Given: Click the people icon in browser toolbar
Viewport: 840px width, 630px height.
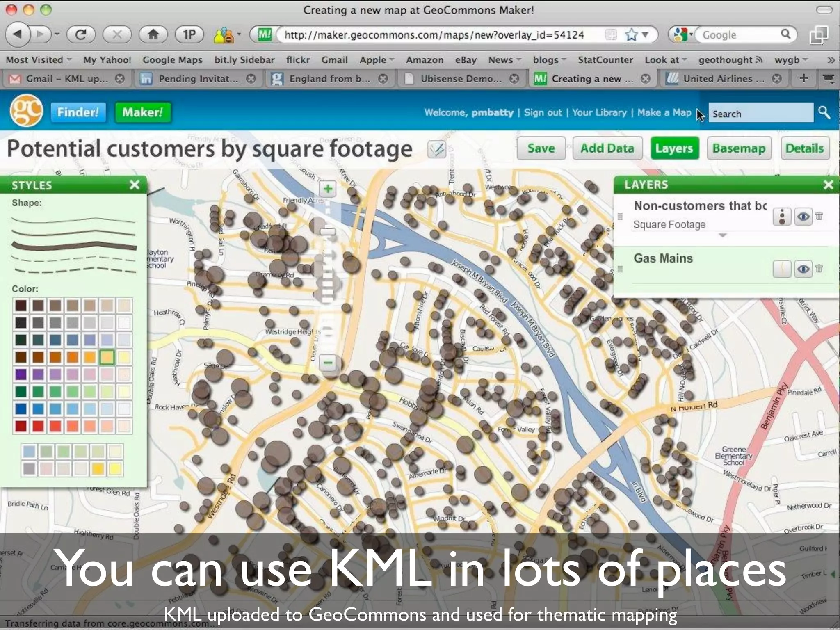Looking at the screenshot, I should pyautogui.click(x=223, y=35).
